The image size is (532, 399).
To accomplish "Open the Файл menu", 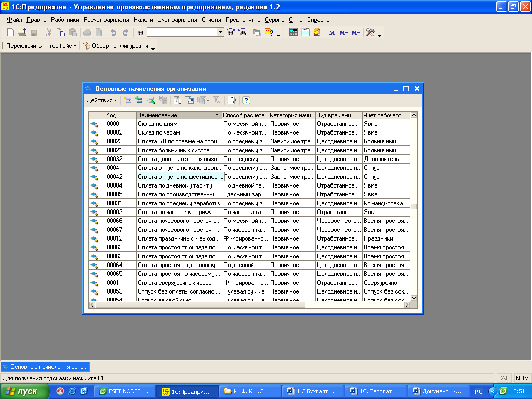I will pos(14,20).
